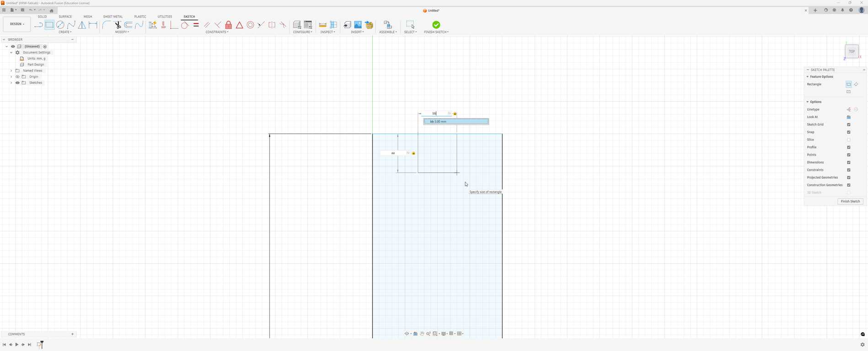The width and height of the screenshot is (868, 351).
Task: Select the Spline sketch tool
Action: click(71, 25)
